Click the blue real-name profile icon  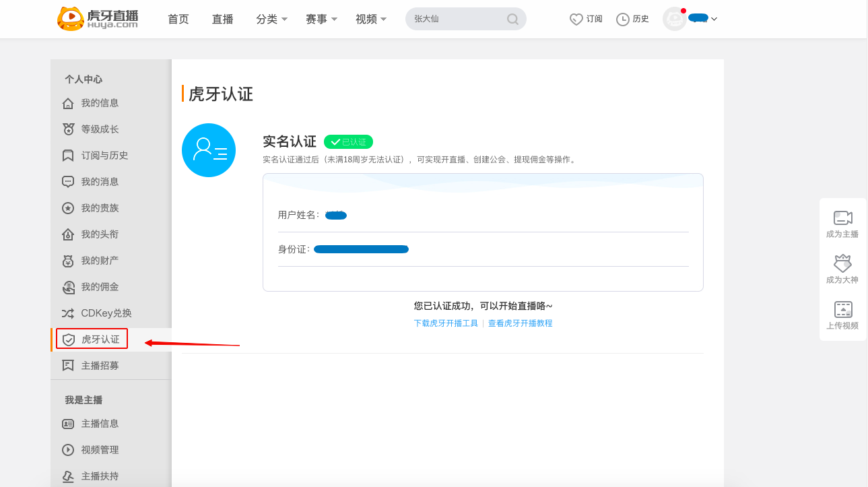(x=209, y=150)
